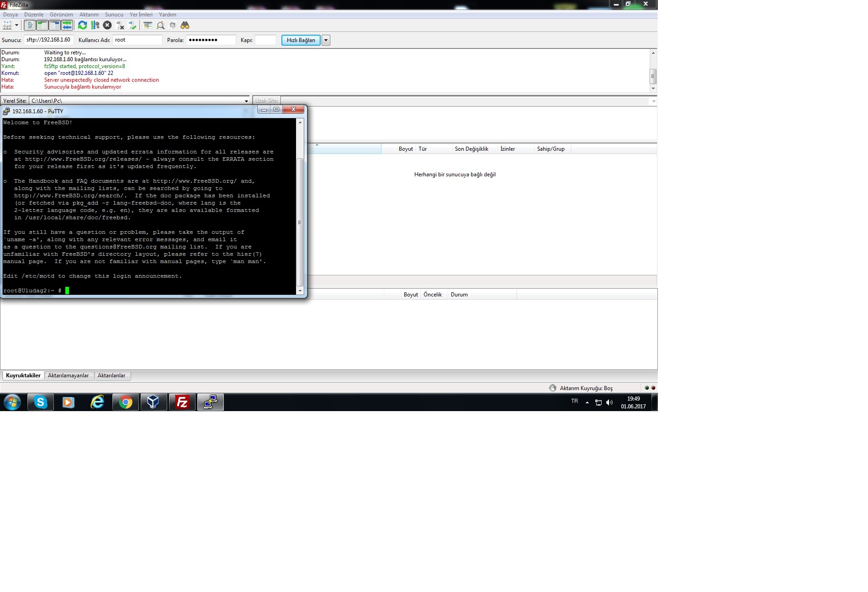Click the queue Boyut column header
Viewport: 868px width, 592px height.
(x=402, y=295)
